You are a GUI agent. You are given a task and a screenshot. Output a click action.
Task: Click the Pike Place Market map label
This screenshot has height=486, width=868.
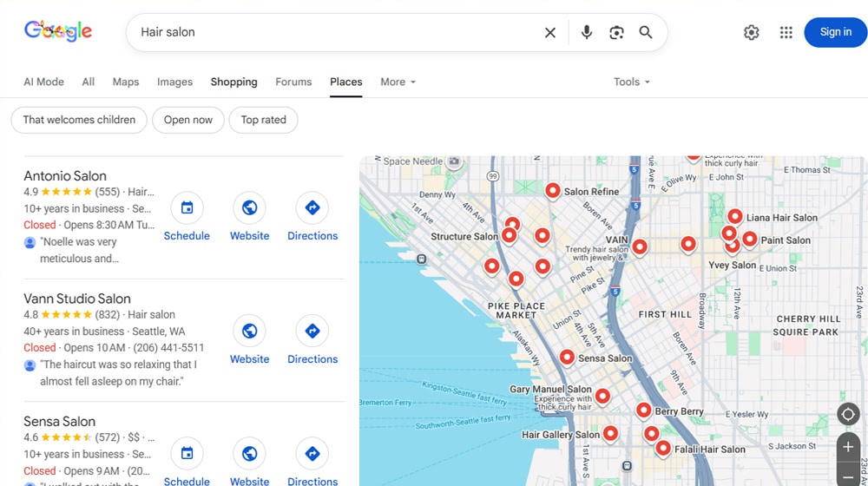516,311
